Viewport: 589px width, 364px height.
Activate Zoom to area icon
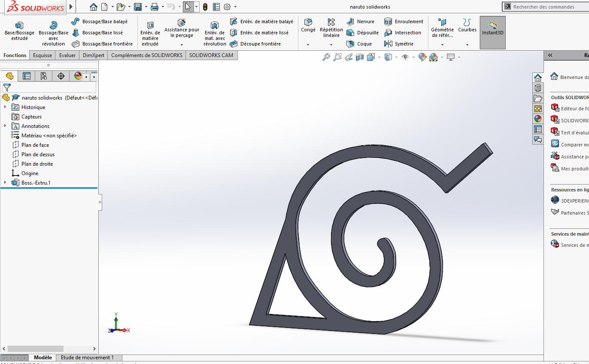(x=337, y=57)
